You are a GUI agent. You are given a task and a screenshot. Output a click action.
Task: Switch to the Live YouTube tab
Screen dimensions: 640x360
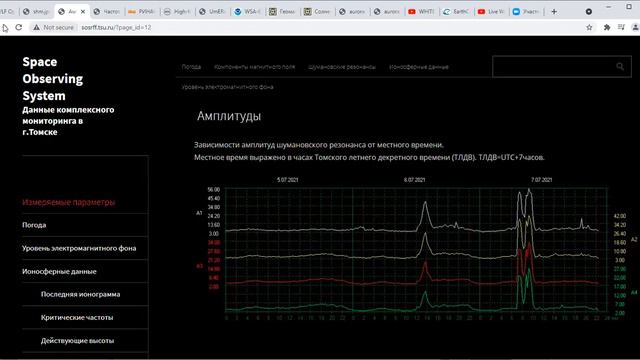tap(491, 11)
